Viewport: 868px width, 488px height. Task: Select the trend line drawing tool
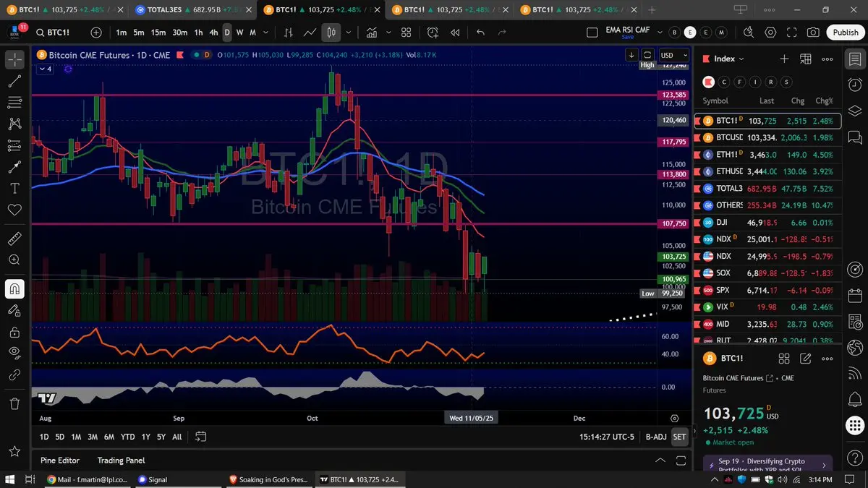click(14, 81)
